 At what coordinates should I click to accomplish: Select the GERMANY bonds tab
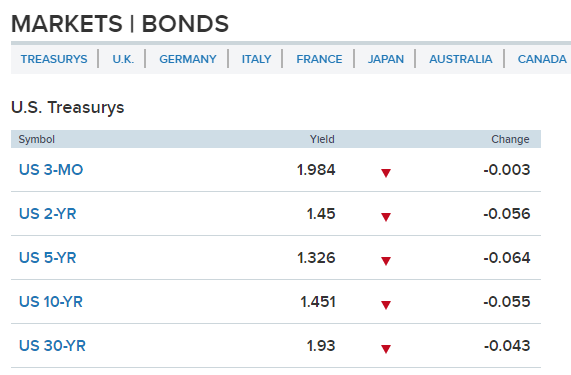pyautogui.click(x=188, y=59)
